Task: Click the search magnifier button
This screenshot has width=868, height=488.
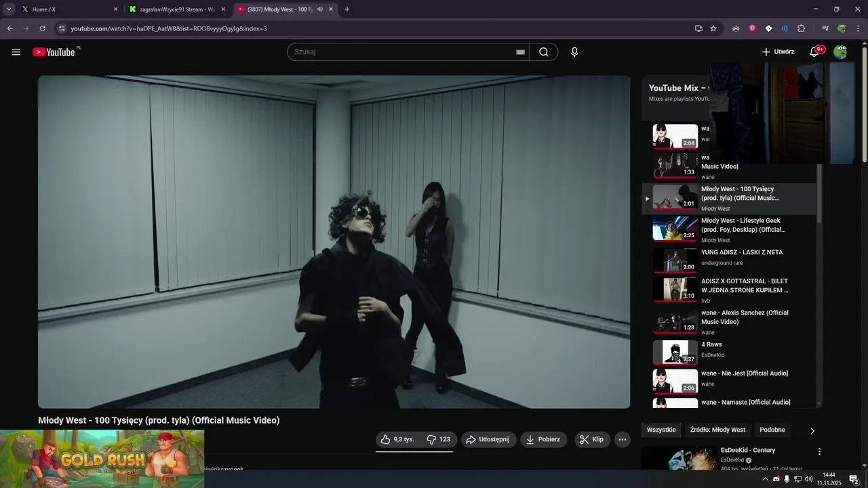Action: (x=544, y=52)
